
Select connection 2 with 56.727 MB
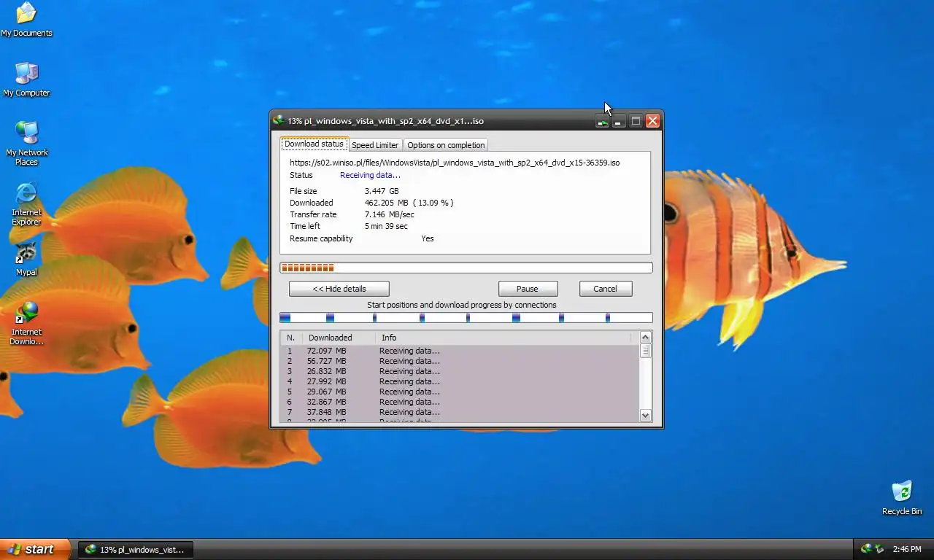460,361
